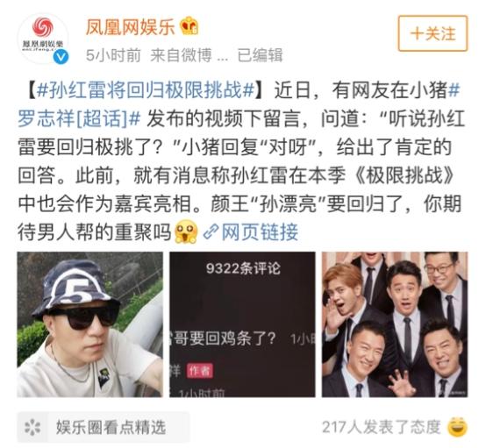Screen dimensions: 486x448
Task: Click the shocked face emoji in post
Action: 186,231
